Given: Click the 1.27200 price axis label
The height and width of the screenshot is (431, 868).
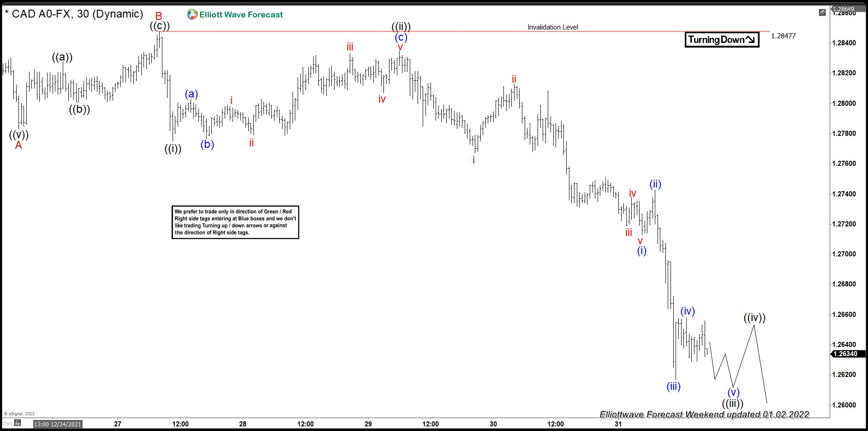Looking at the screenshot, I should pyautogui.click(x=844, y=224).
